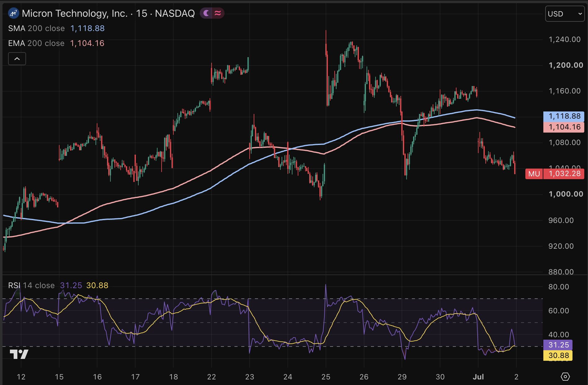Click the yellow RSI average tag 30.88
This screenshot has width=588, height=385.
558,356
